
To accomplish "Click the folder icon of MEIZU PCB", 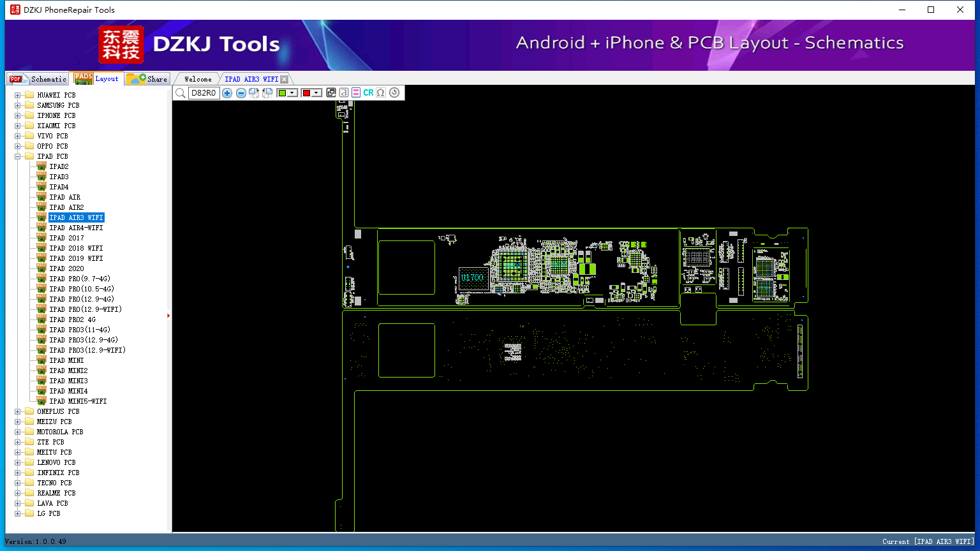I will (x=29, y=422).
